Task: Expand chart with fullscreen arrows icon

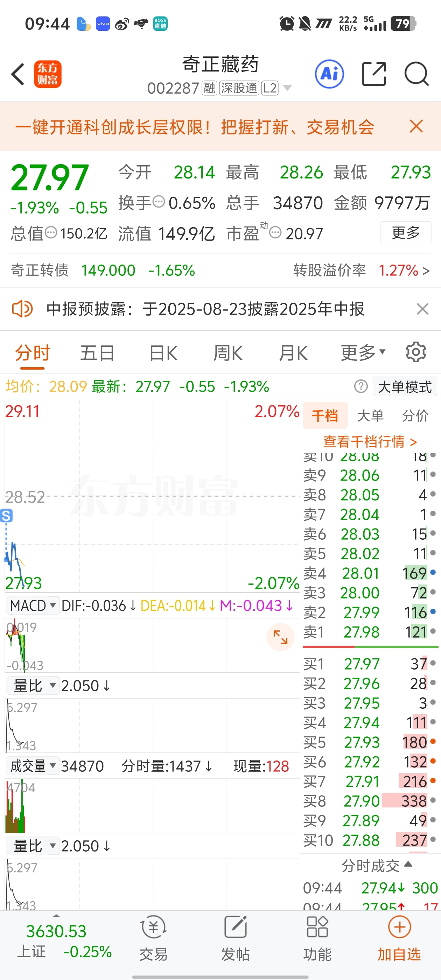Action: pyautogui.click(x=280, y=637)
